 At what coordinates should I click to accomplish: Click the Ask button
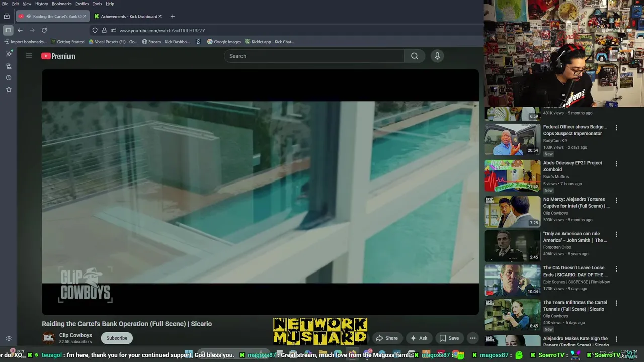point(419,338)
